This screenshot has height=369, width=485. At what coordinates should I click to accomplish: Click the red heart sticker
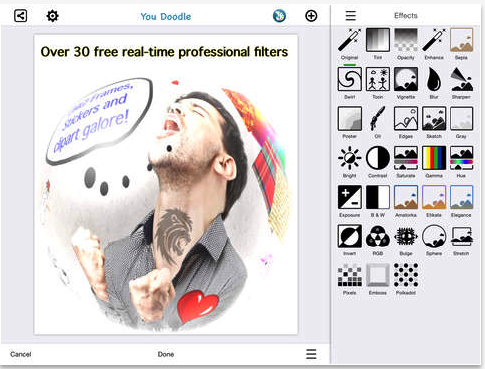197,306
